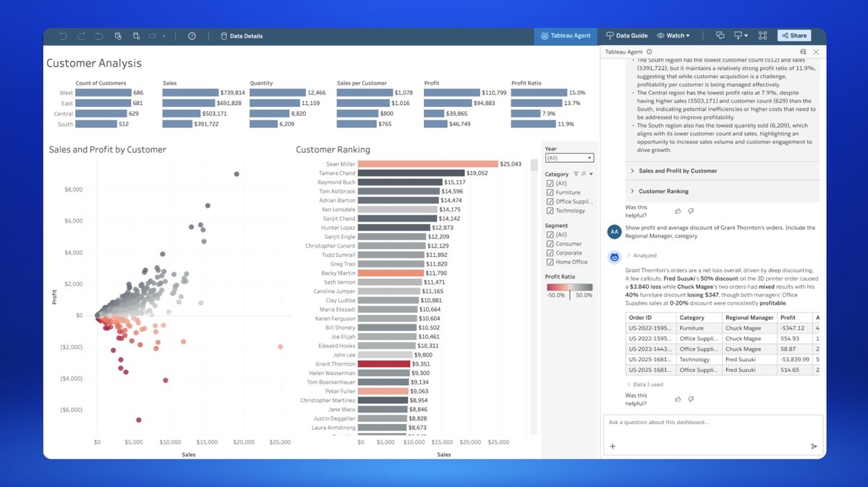
Task: Uncheck the Technology category checkbox
Action: [x=550, y=211]
